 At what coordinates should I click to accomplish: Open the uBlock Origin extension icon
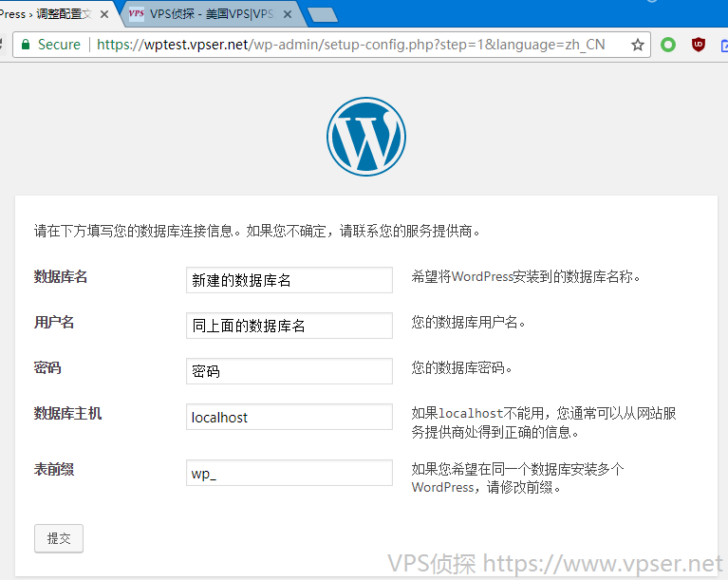699,45
